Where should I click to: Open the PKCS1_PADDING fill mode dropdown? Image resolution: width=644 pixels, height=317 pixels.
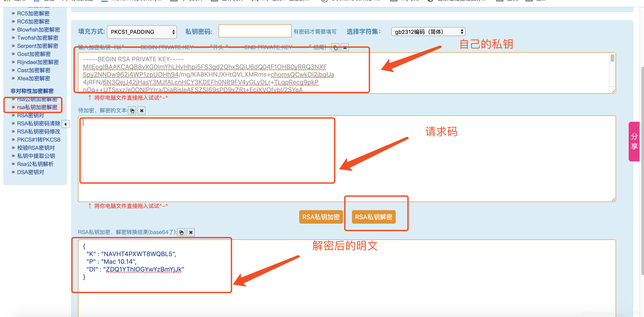coord(142,32)
